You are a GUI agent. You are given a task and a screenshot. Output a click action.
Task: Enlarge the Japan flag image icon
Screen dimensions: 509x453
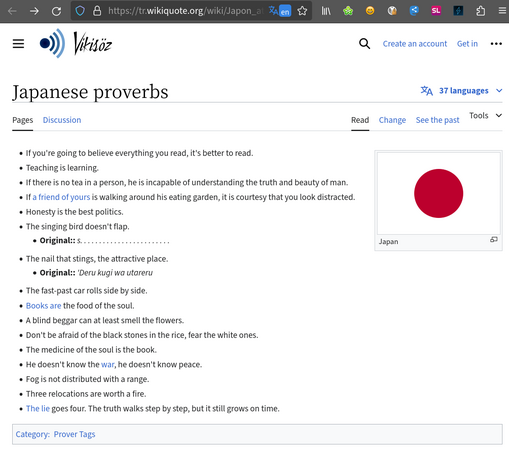coord(494,239)
